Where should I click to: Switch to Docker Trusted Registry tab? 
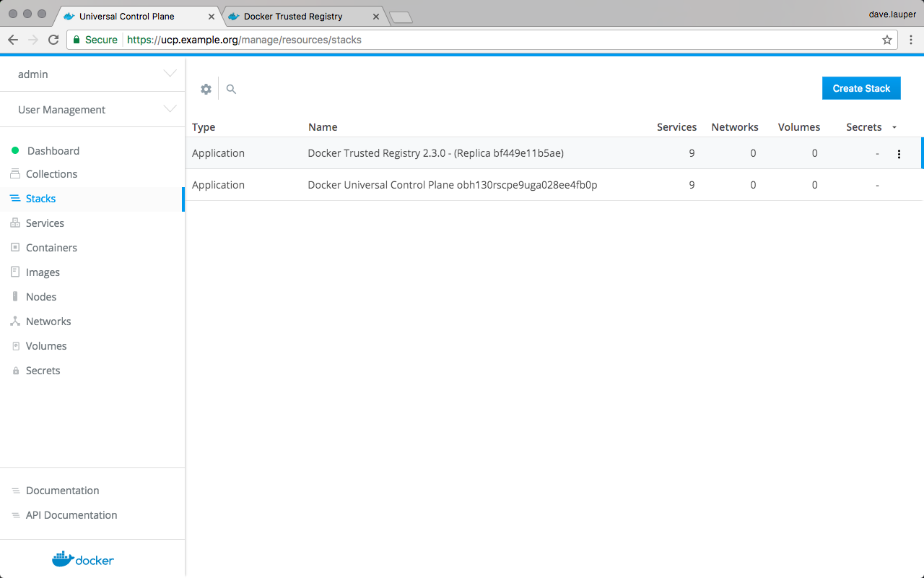293,16
